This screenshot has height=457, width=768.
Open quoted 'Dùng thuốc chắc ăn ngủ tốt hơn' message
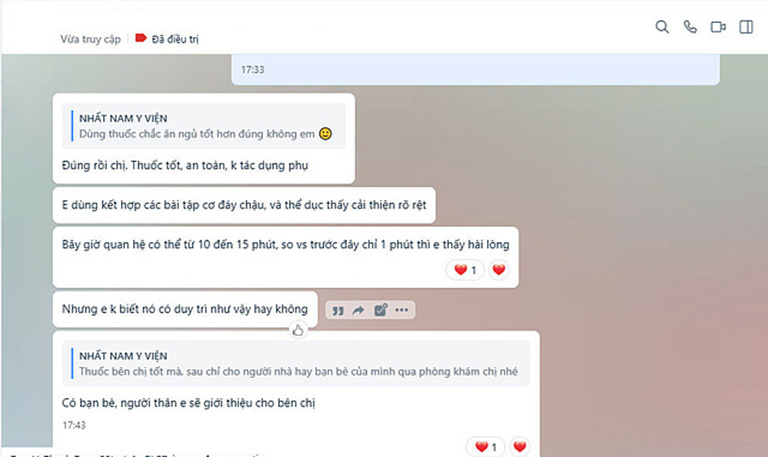coord(204,126)
